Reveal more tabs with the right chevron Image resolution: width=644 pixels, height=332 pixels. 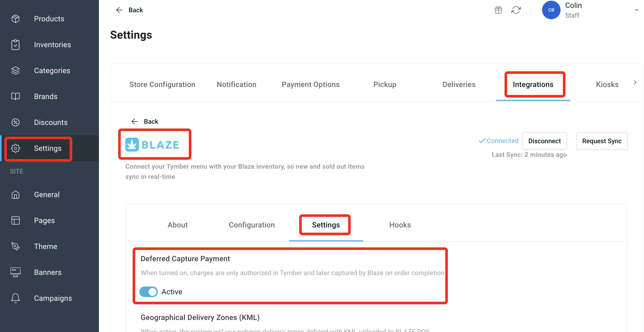click(x=635, y=82)
